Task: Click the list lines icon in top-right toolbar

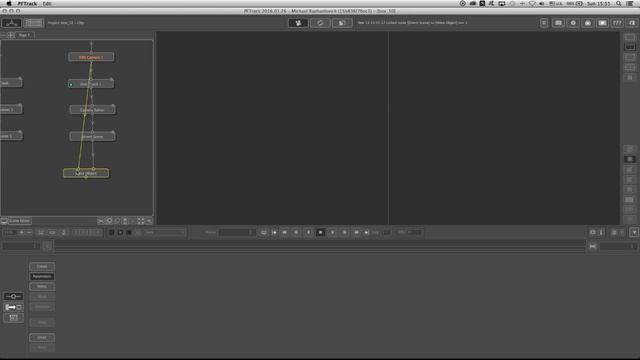Action: (544, 23)
